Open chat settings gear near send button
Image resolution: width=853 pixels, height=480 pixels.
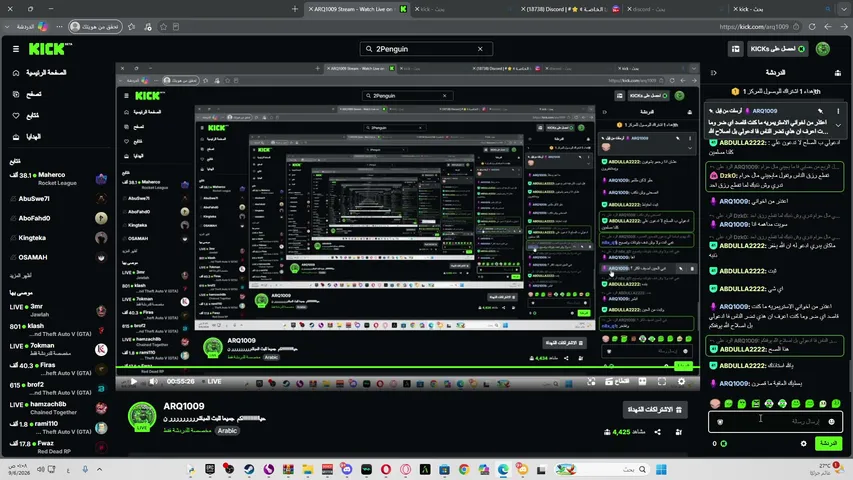(803, 444)
